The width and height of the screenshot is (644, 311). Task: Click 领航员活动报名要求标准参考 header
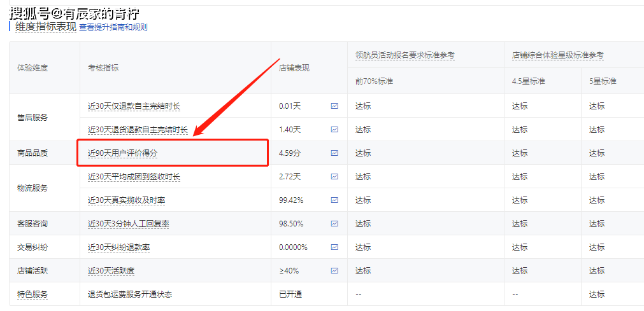[x=405, y=55]
